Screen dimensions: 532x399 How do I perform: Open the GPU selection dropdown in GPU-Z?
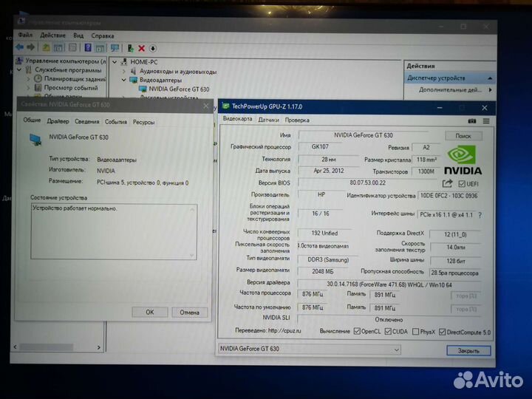[396, 349]
